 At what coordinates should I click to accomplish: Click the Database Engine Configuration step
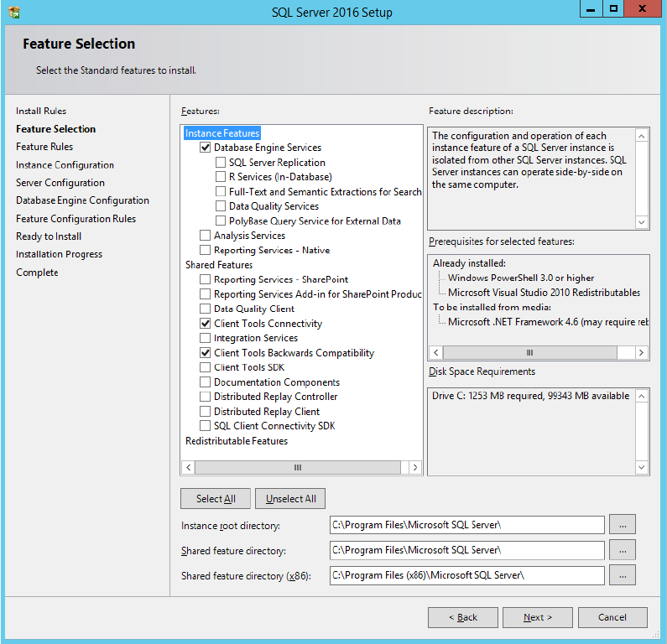[82, 200]
